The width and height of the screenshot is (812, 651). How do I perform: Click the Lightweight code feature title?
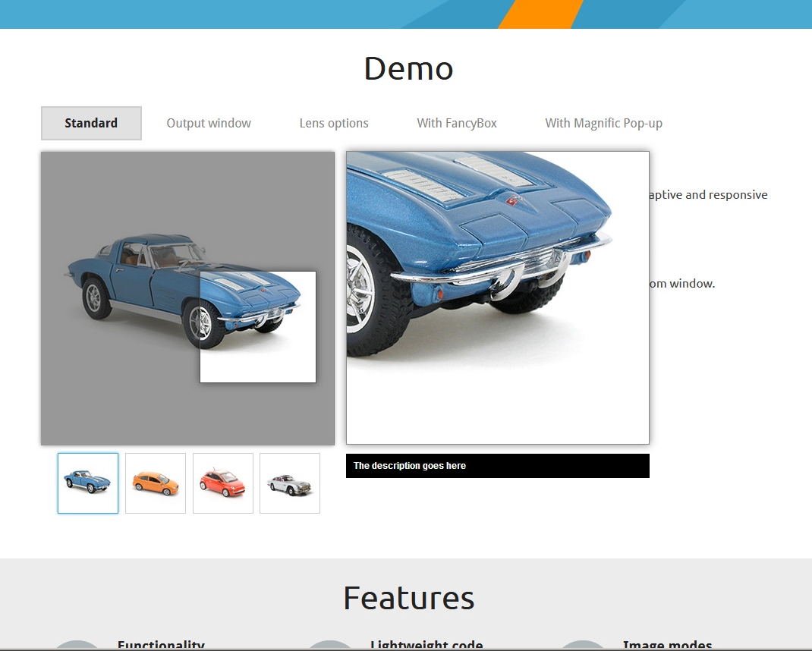tap(426, 645)
